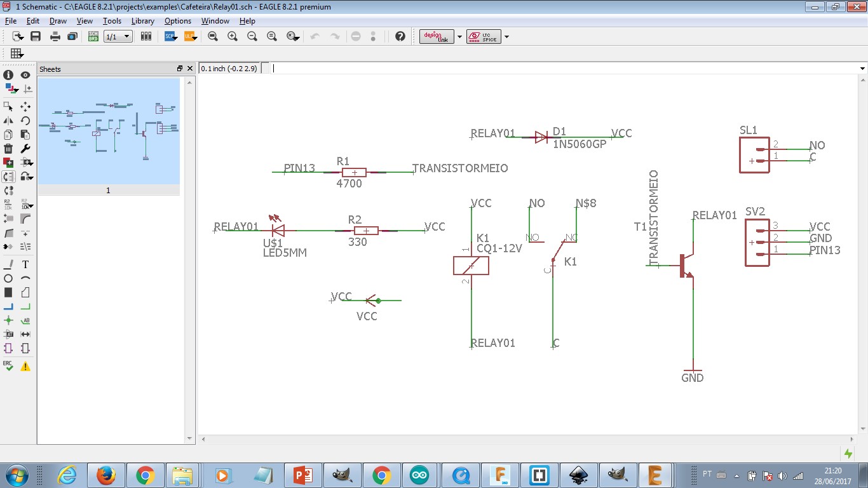This screenshot has height=488, width=868.
Task: Activate the Show (eye) tool
Action: [x=25, y=74]
